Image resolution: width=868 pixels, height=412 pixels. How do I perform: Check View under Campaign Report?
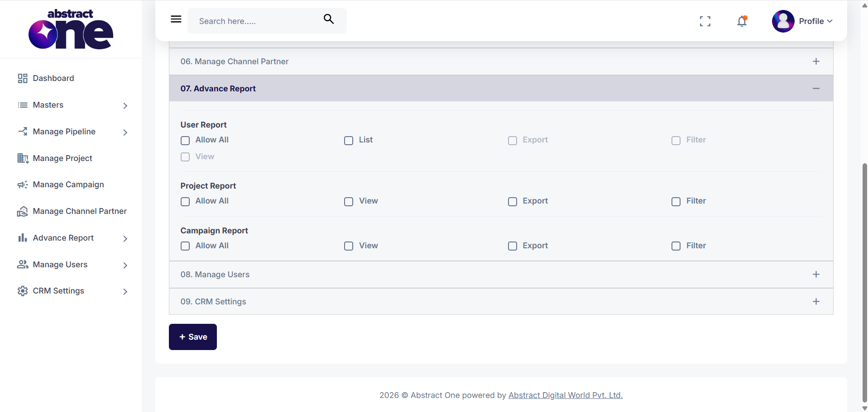[x=349, y=246]
